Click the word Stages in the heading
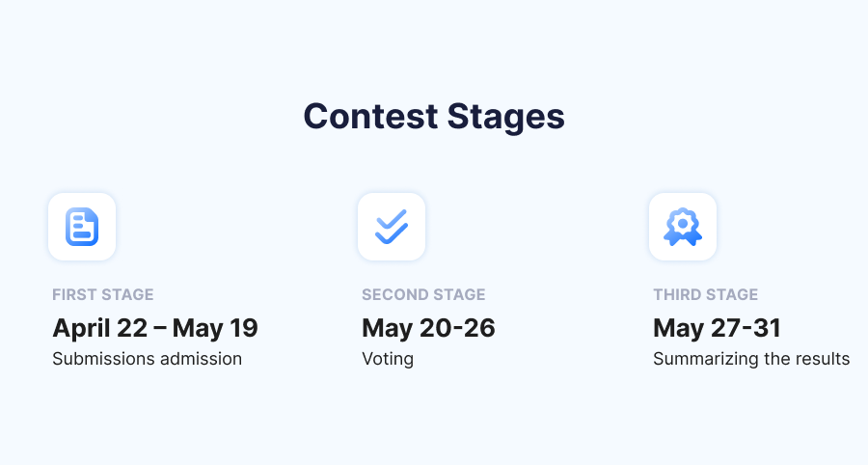868x465 pixels. [x=506, y=118]
